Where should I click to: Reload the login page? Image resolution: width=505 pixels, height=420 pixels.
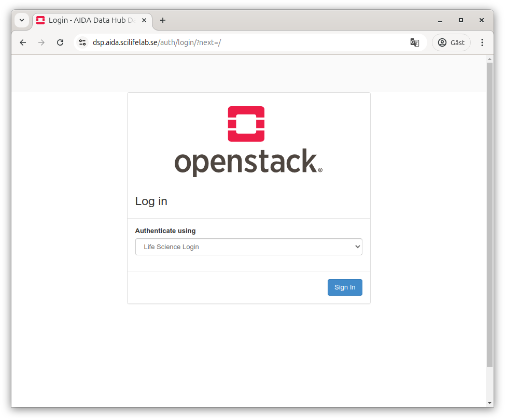[x=60, y=42]
